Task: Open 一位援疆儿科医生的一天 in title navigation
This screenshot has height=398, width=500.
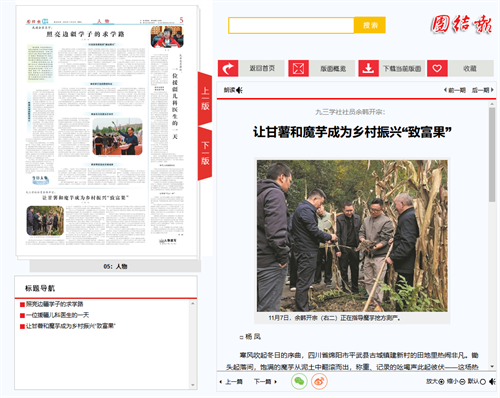Action: (x=57, y=315)
